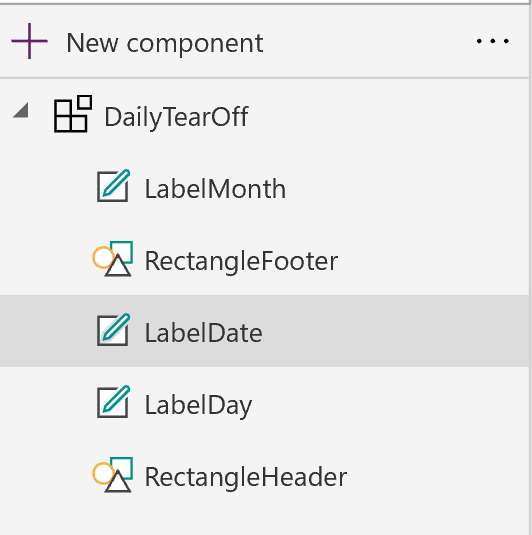The height and width of the screenshot is (535, 532).
Task: Click empty space right of DailyTearOff name
Action: 386,116
